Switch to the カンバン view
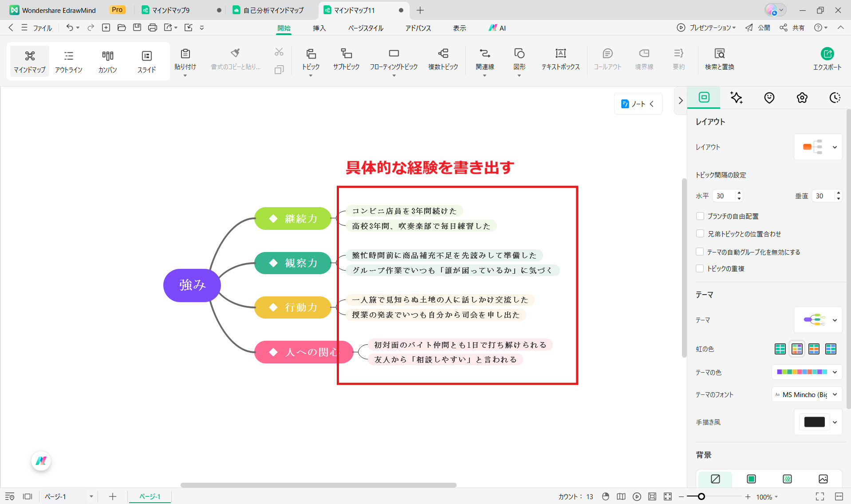The height and width of the screenshot is (504, 851). pyautogui.click(x=107, y=61)
